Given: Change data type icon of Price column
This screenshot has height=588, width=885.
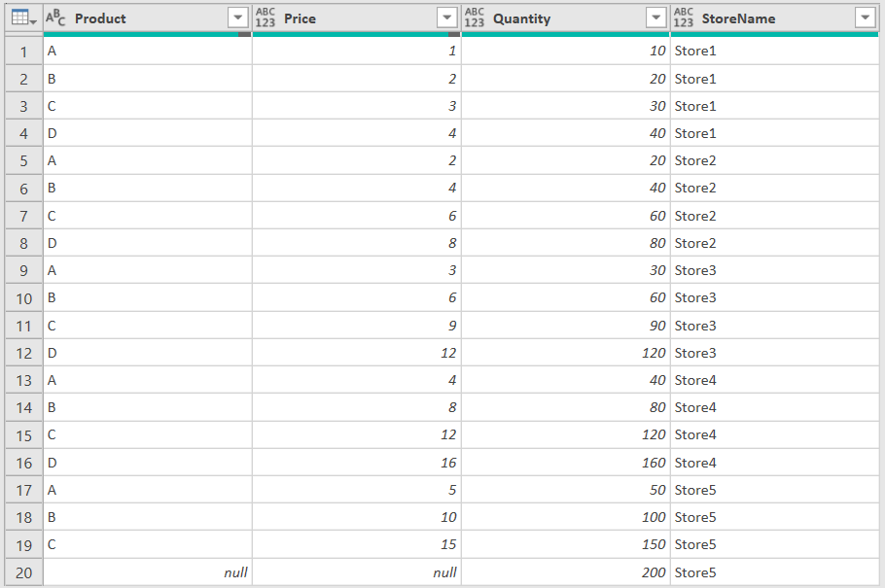Looking at the screenshot, I should tap(265, 18).
